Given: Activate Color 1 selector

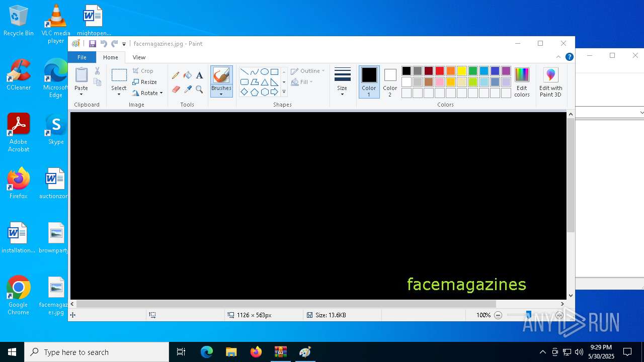Looking at the screenshot, I should pos(369,82).
